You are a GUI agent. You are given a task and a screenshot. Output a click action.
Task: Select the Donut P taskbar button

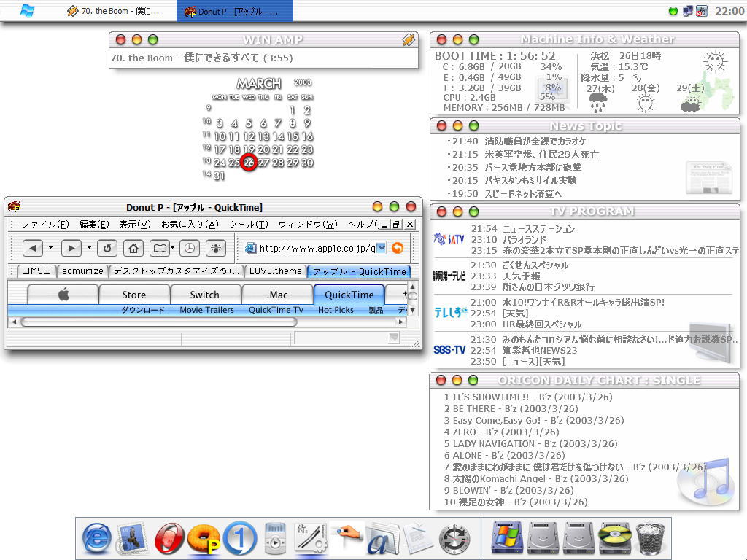[234, 11]
